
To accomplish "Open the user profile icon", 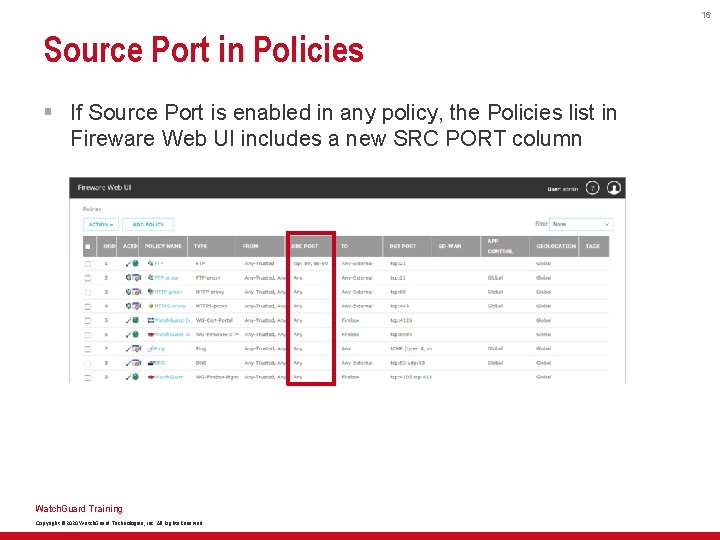I will pos(614,188).
